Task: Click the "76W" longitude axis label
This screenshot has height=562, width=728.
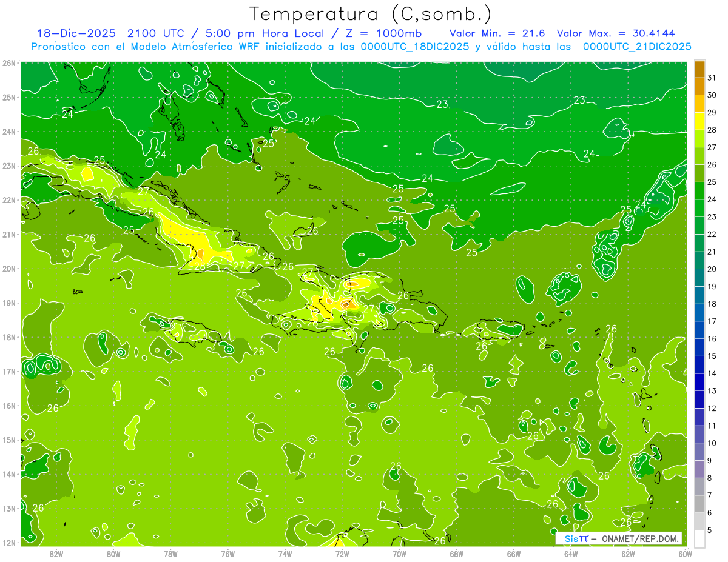Action: point(227,554)
